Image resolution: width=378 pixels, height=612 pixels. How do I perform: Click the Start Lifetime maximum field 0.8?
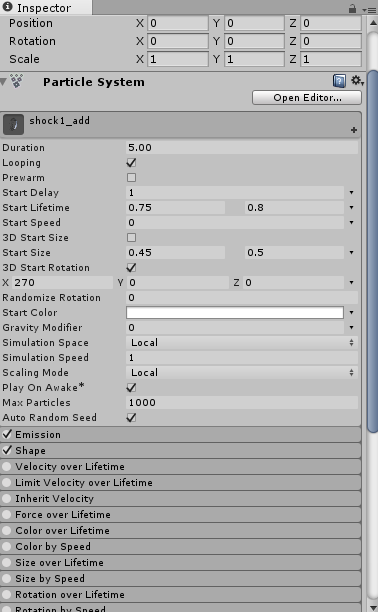click(x=294, y=207)
